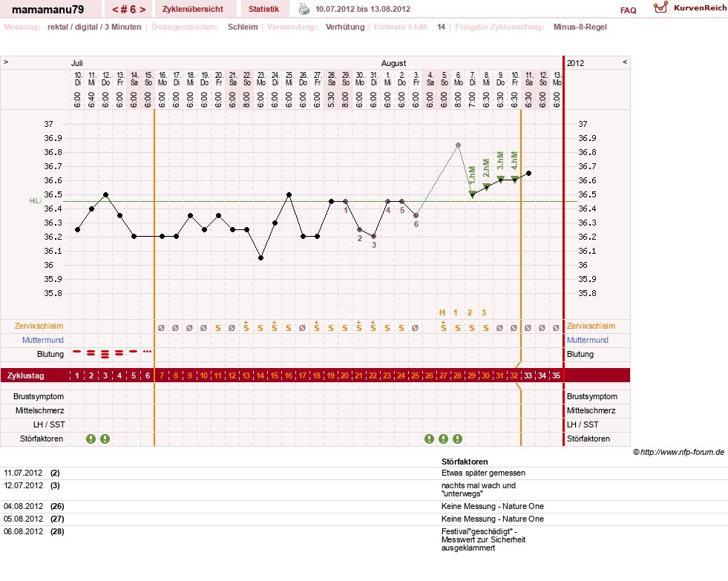This screenshot has height=581, width=728.
Task: Click cycle day 14 in Zyklustag row
Action: (x=260, y=375)
